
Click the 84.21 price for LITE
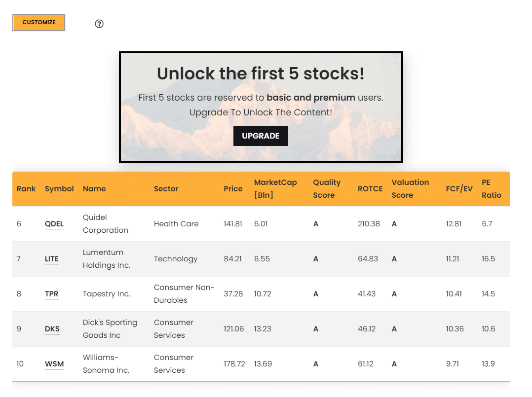pos(233,259)
